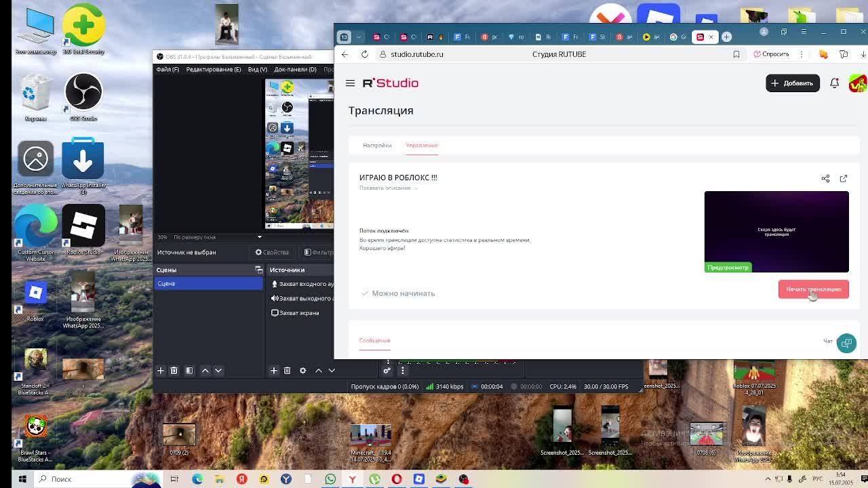Select the Сцена scene in OBS
The width and height of the screenshot is (868, 488).
[209, 283]
